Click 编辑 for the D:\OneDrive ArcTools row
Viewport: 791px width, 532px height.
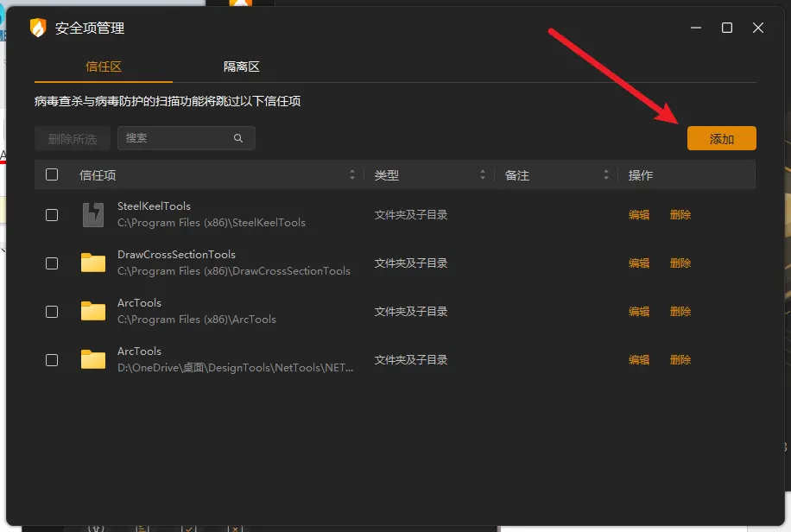[x=639, y=360]
